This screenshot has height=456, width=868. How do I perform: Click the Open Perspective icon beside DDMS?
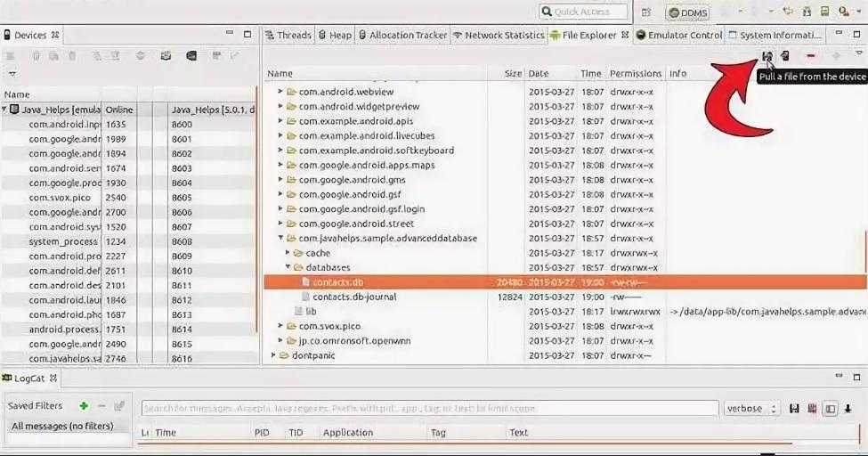coord(646,12)
